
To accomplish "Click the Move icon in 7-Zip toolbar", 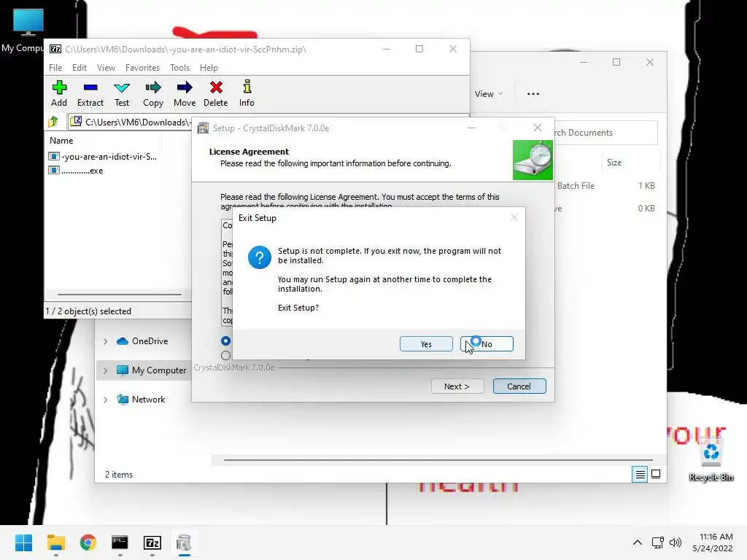I will click(x=185, y=93).
